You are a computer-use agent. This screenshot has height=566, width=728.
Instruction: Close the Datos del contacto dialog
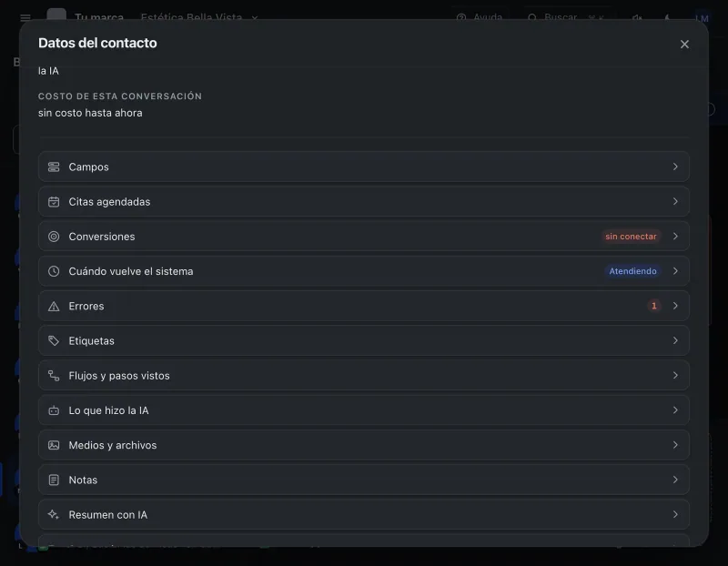coord(684,44)
